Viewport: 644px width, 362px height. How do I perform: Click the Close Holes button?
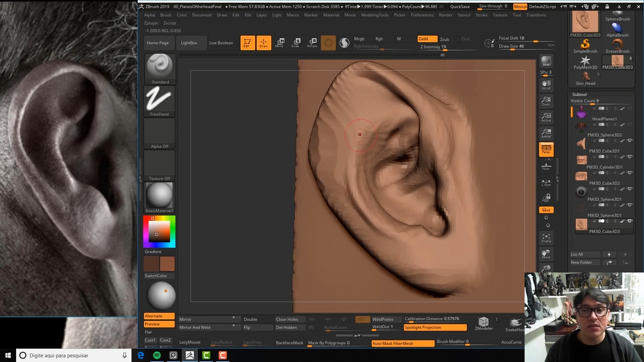(x=287, y=319)
